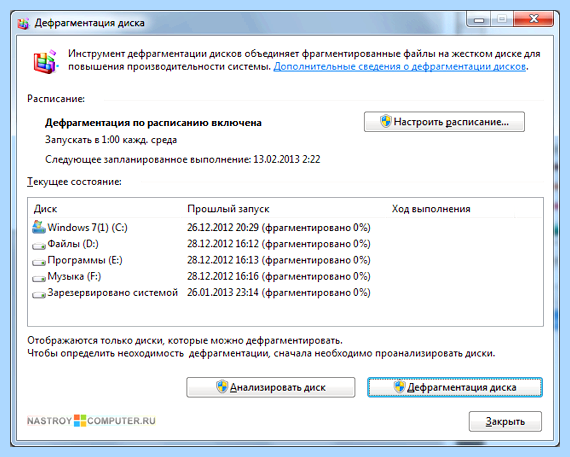Start Анализировать диск analysis
The image size is (570, 457).
coord(270,388)
